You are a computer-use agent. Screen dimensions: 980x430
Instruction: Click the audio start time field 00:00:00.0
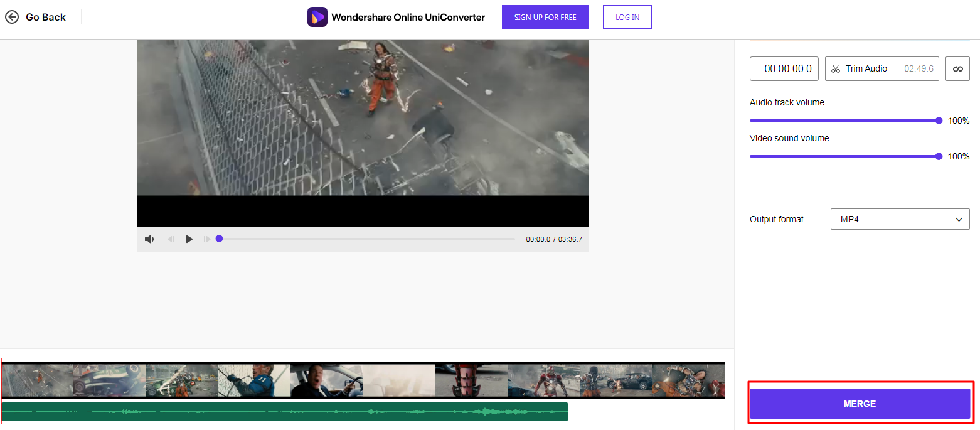pos(784,68)
